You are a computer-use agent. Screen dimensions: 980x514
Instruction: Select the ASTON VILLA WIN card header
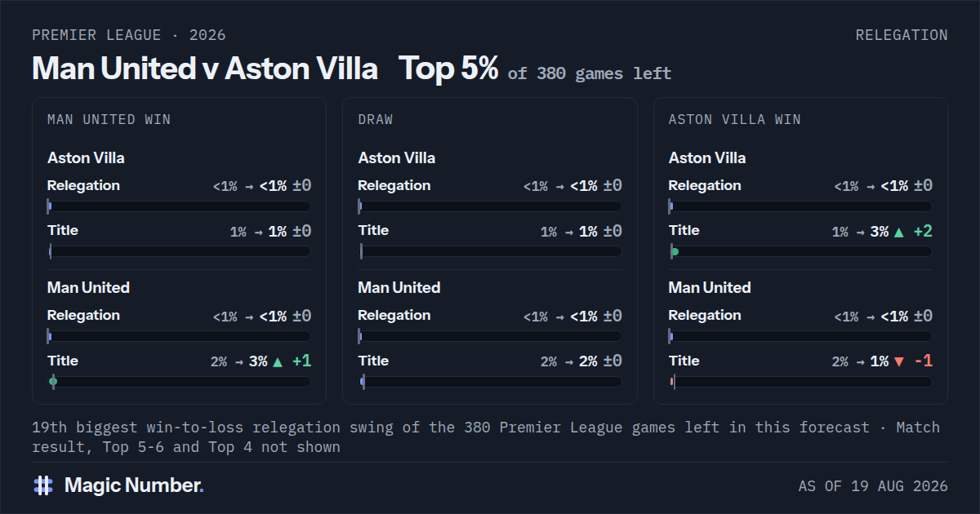pyautogui.click(x=734, y=119)
